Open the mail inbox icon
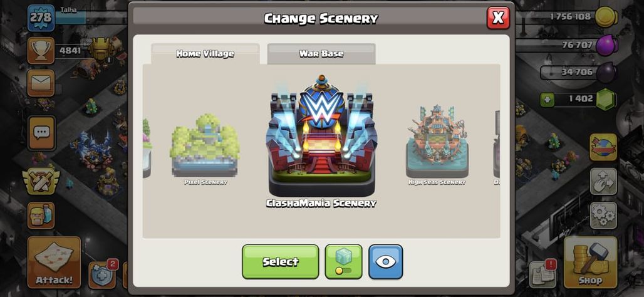The height and width of the screenshot is (297, 644). coord(41,83)
